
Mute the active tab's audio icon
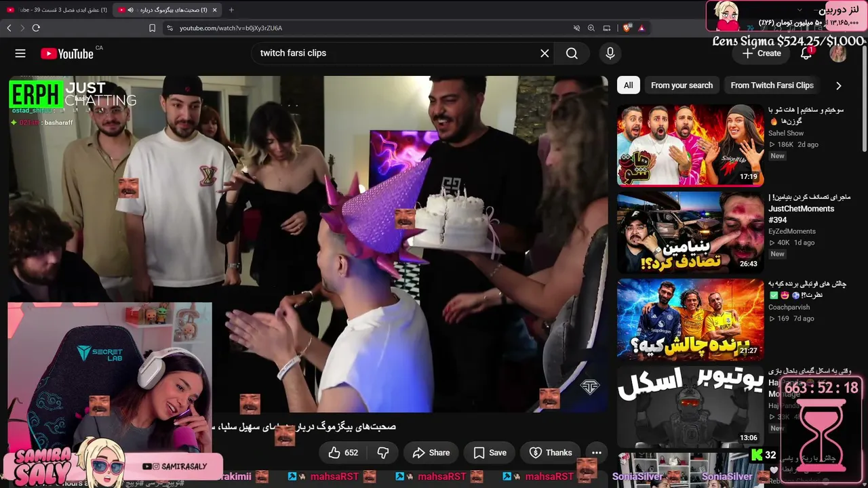click(x=130, y=10)
